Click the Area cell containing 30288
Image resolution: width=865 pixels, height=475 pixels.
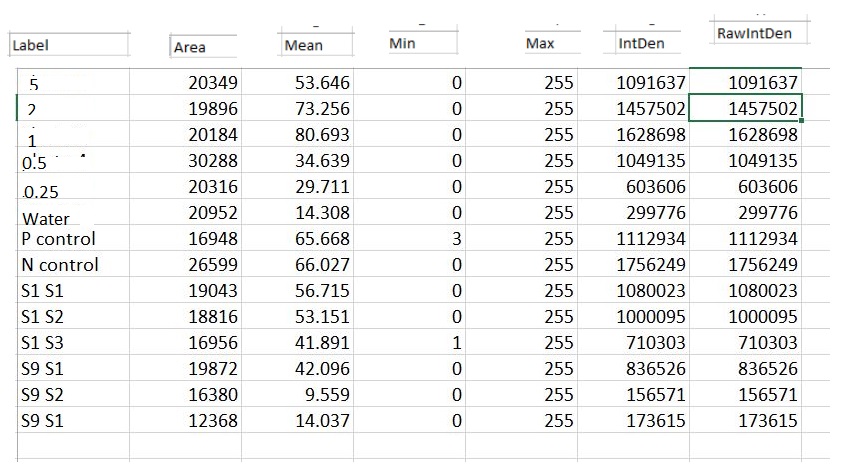tap(213, 161)
